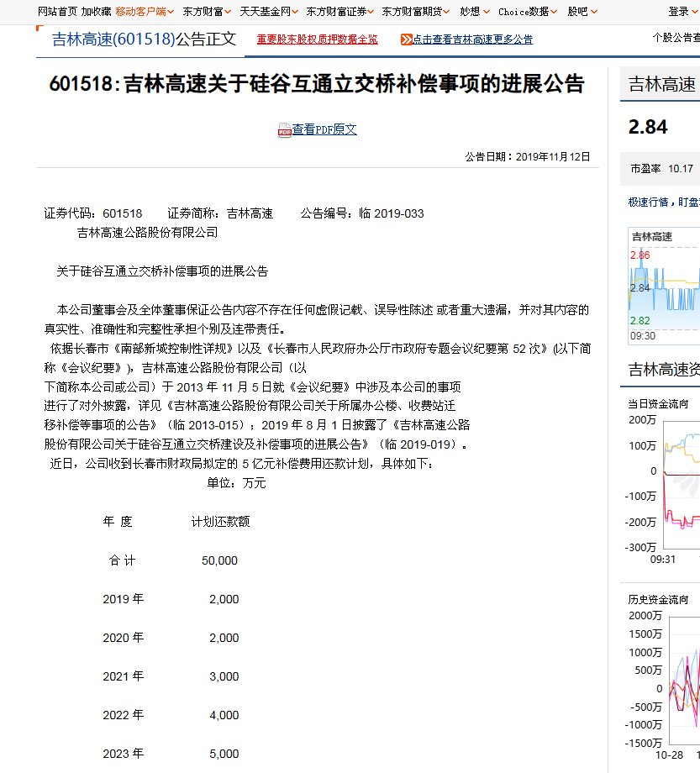Open the 重要股东股权质押数据全览 link
Screen dimensions: 700x773
pos(318,39)
